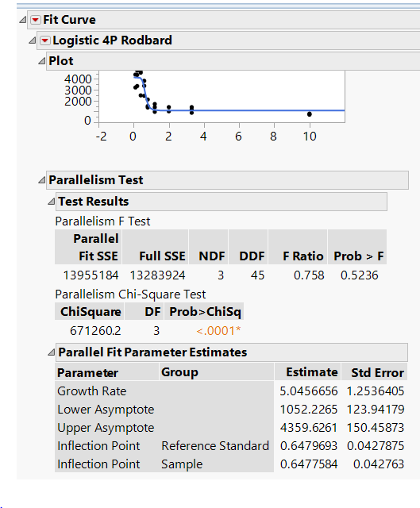Click the data point at x equals 10
This screenshot has width=420, height=508.
310,114
